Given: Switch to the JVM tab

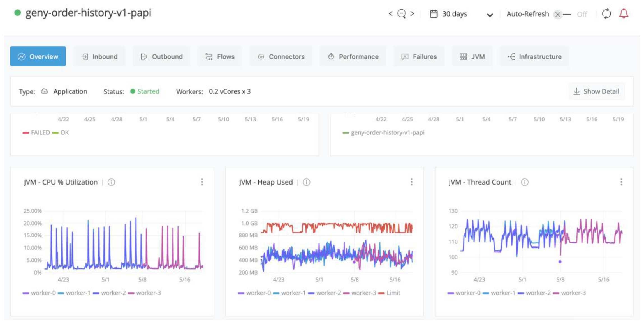Looking at the screenshot, I should click(472, 56).
